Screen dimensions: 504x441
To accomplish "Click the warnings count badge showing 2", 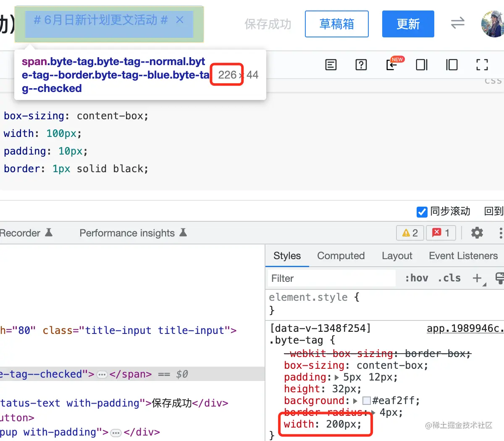I will tap(410, 233).
